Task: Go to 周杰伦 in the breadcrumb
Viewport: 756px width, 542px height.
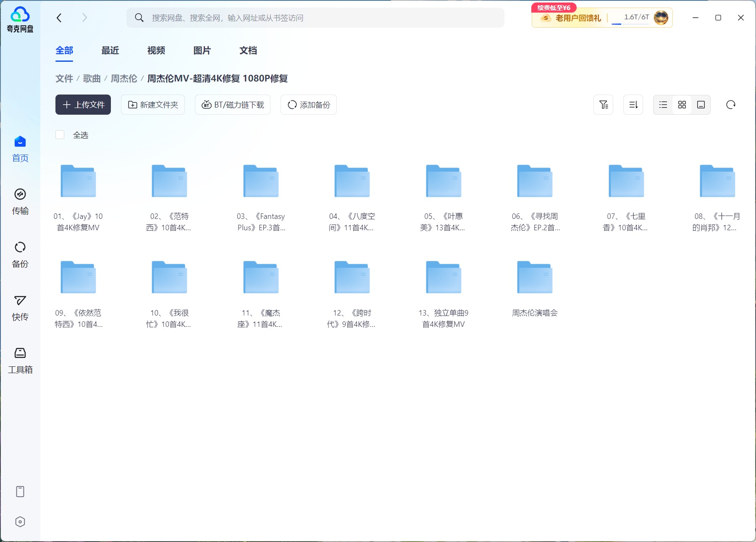Action: [x=124, y=79]
